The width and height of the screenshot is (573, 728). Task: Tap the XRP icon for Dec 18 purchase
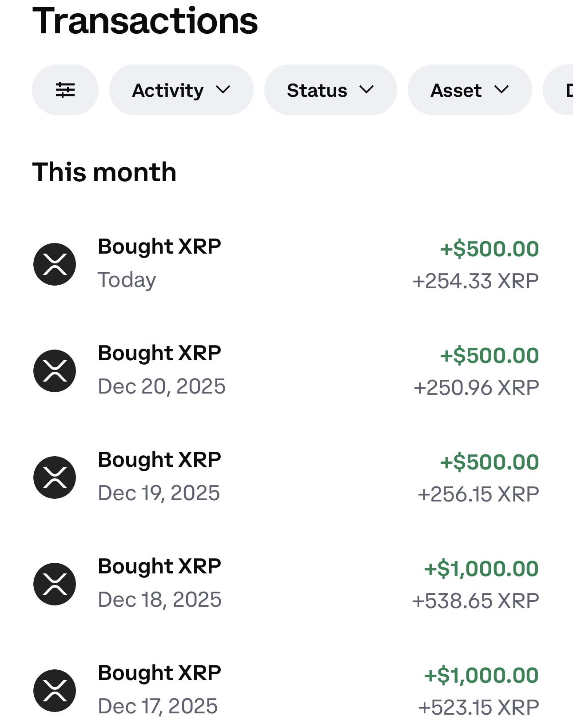click(55, 584)
